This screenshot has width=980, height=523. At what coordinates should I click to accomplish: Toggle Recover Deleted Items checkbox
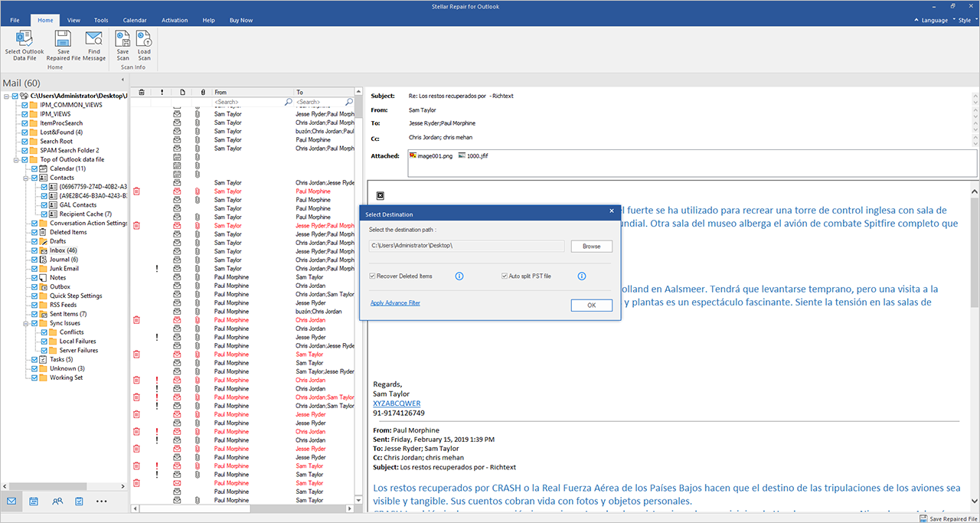tap(372, 276)
